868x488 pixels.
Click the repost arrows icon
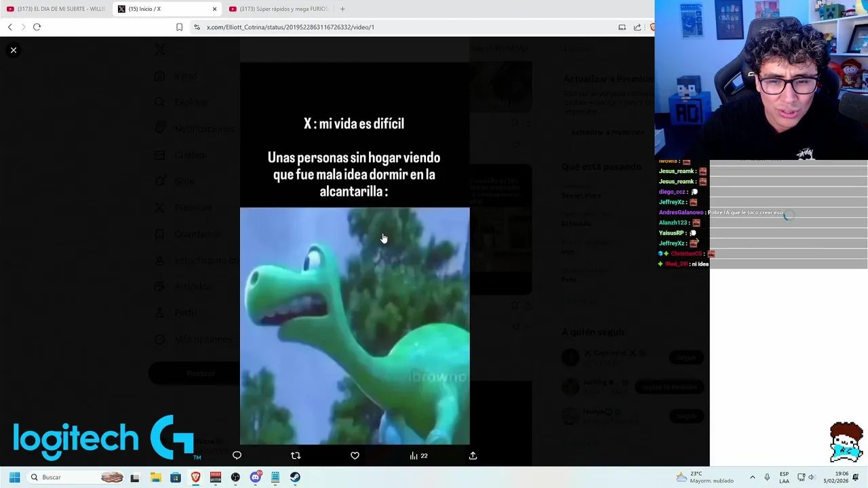click(296, 455)
